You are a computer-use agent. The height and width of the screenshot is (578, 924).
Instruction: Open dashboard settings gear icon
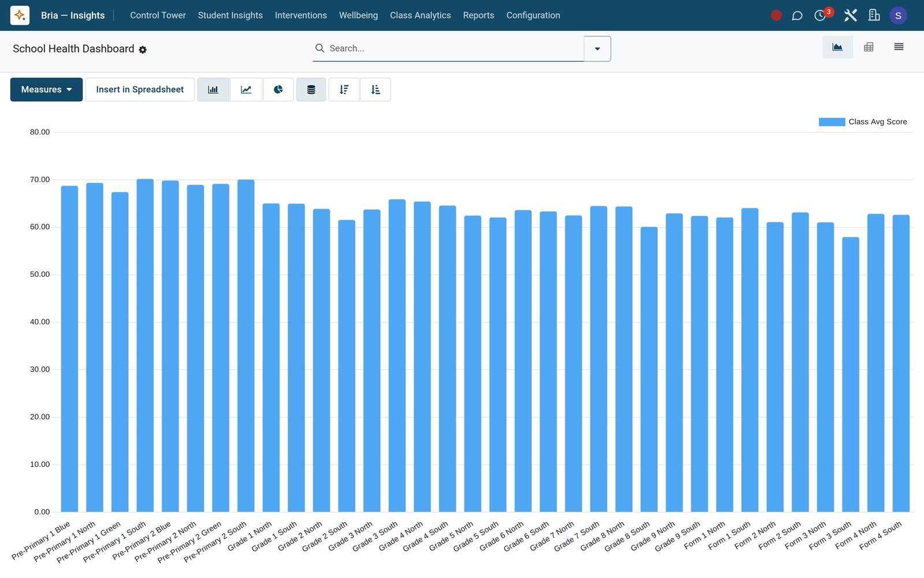[143, 50]
